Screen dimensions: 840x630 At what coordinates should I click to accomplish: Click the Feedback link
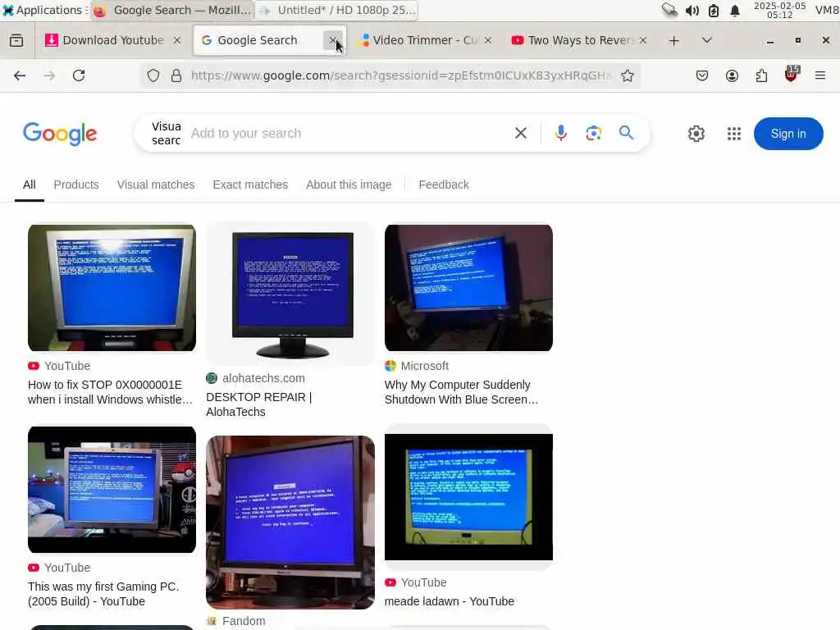click(x=444, y=185)
